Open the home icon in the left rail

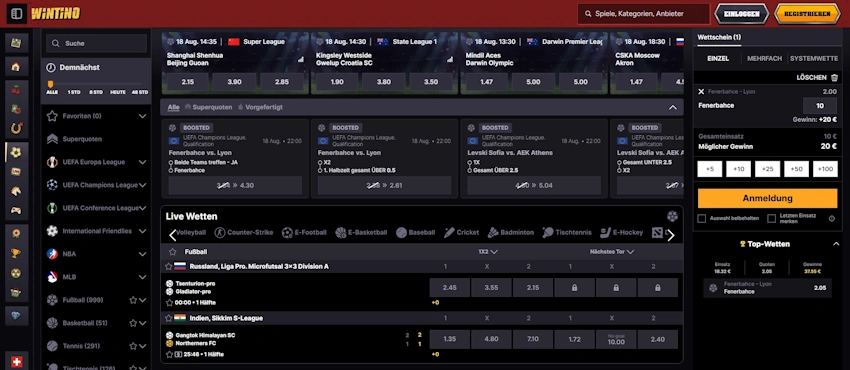pos(16,67)
